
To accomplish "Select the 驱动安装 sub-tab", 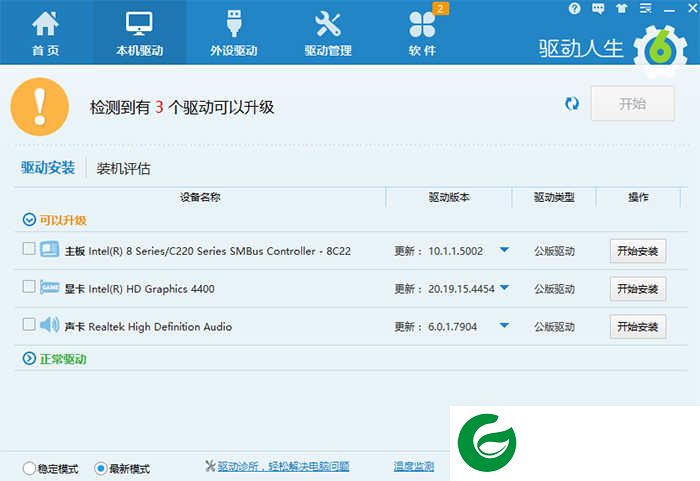I will (48, 168).
